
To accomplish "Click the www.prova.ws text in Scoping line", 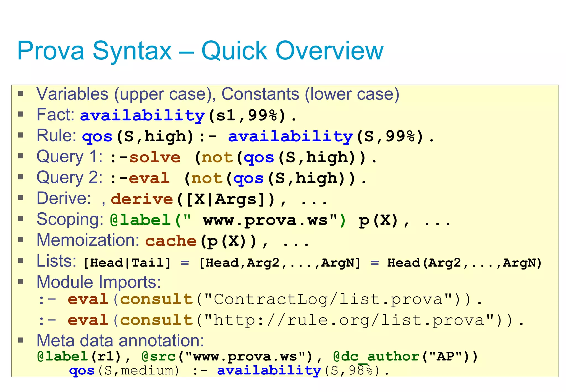I will pyautogui.click(x=265, y=220).
